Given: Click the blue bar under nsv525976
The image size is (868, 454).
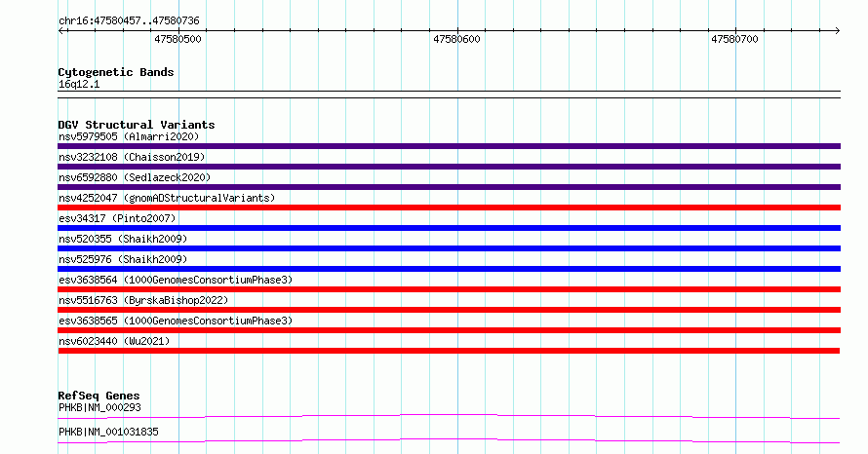Looking at the screenshot, I should coord(449,269).
